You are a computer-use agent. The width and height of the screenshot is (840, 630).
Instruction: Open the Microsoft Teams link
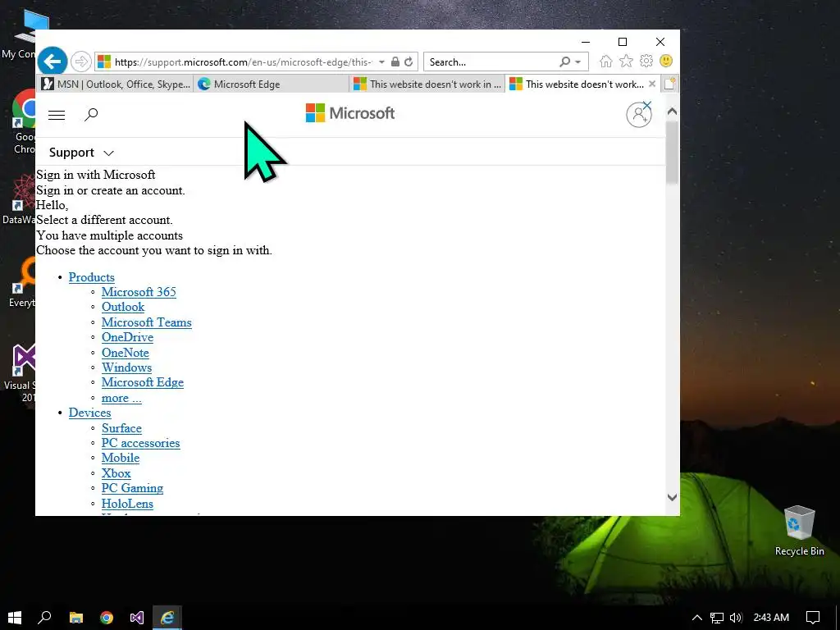click(147, 322)
